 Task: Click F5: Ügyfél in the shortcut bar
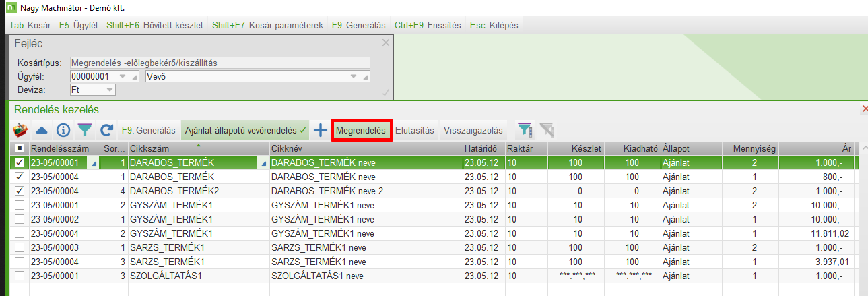79,25
